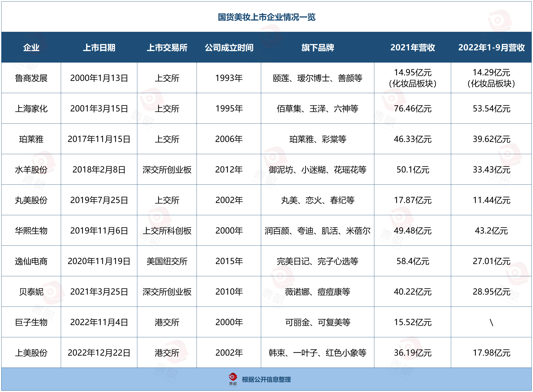The image size is (533, 392).
Task: Click the 2021年营收 column header
Action: 412,48
